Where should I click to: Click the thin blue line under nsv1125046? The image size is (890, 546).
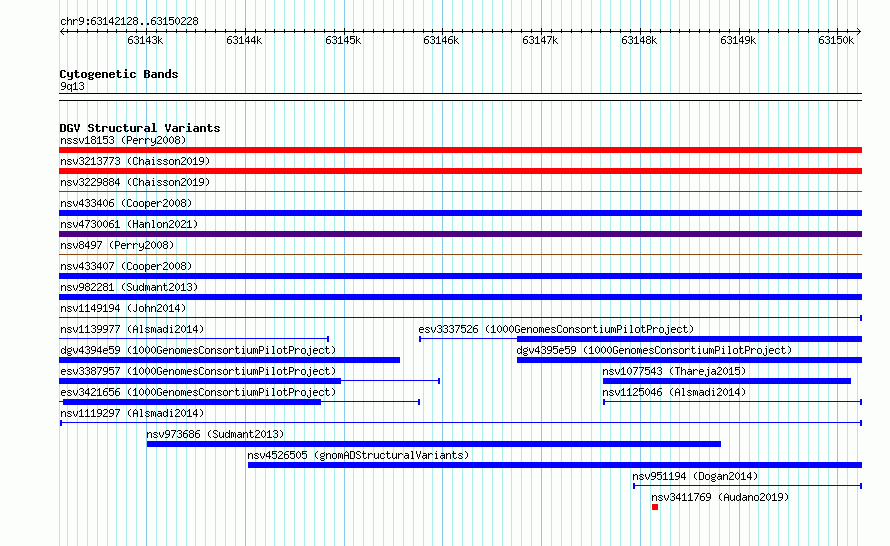click(732, 402)
